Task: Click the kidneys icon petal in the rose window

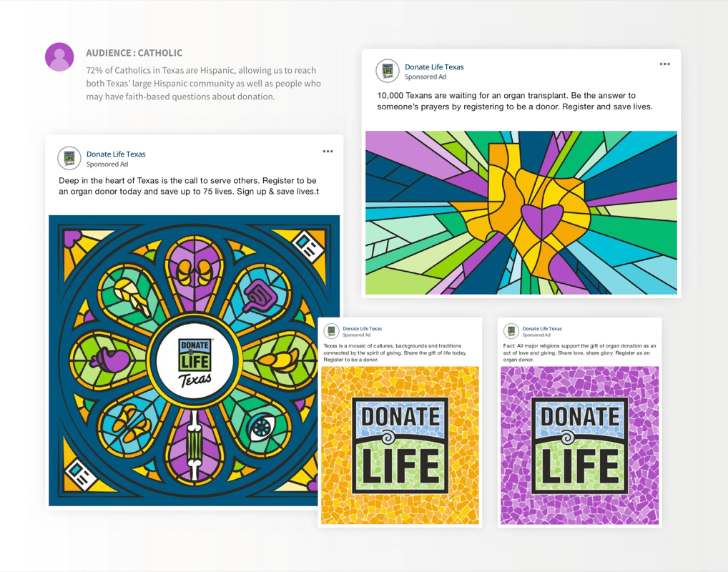Action: click(x=195, y=274)
